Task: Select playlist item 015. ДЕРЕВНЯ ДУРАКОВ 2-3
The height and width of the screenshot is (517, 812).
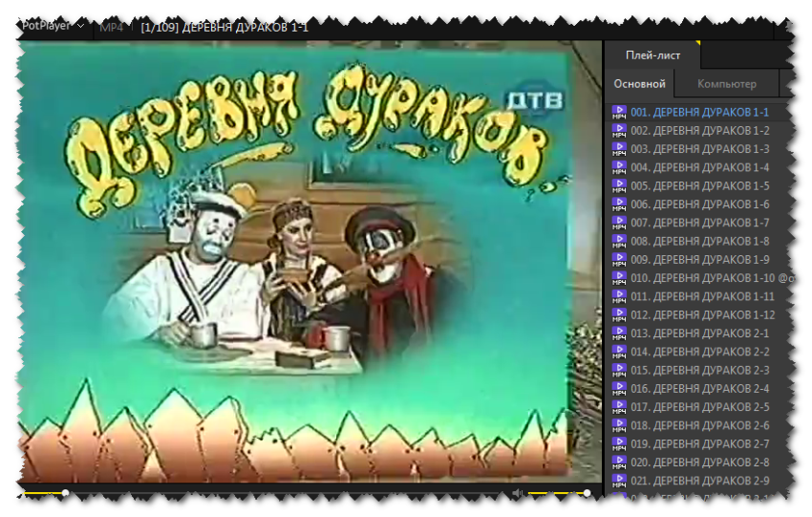Action: point(699,371)
